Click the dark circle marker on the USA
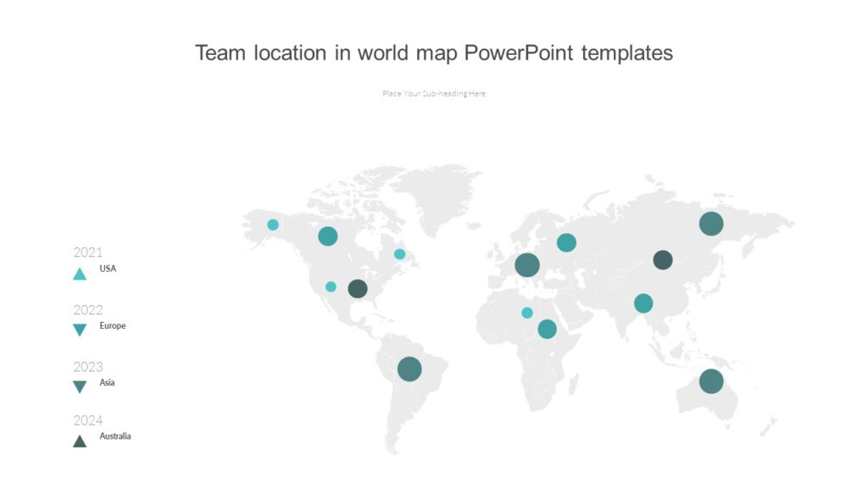The width and height of the screenshot is (868, 488). pyautogui.click(x=357, y=289)
